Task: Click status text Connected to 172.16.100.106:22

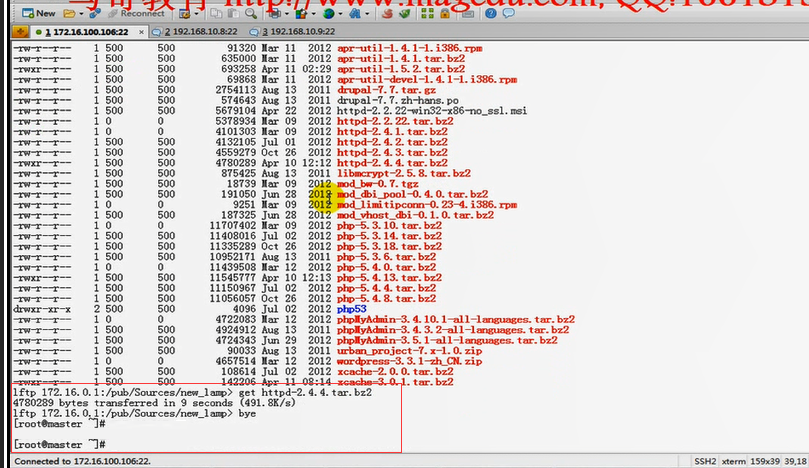Action: coord(83,461)
